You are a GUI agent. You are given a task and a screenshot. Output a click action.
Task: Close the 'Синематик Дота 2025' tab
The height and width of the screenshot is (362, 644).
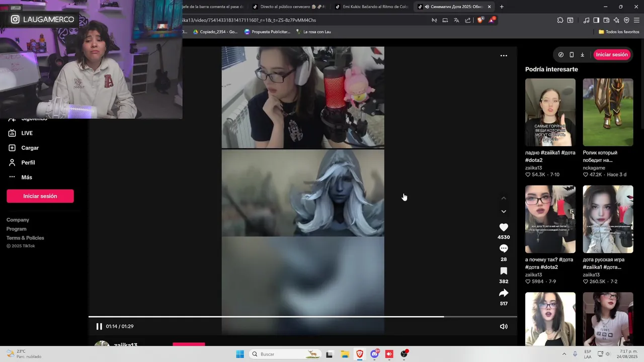tap(489, 7)
